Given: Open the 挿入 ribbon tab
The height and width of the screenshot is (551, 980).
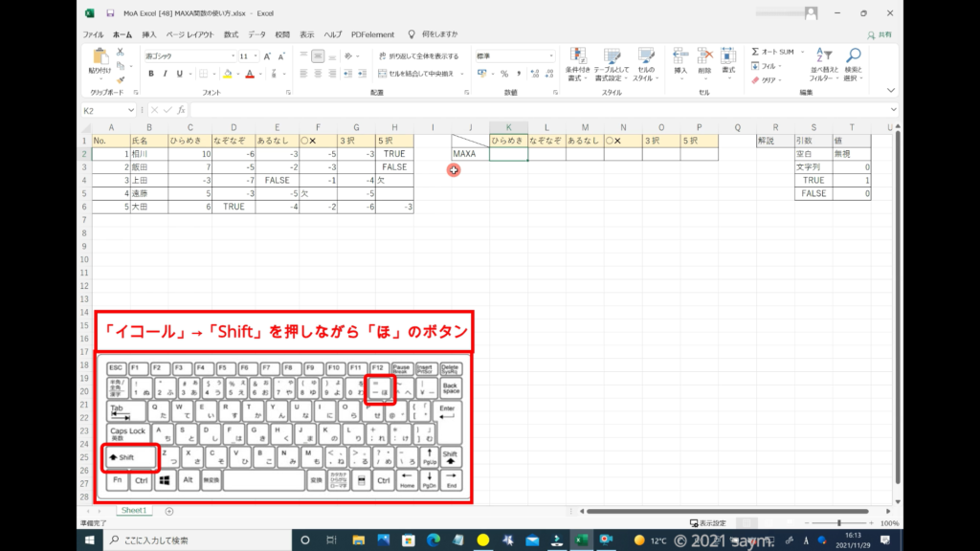Looking at the screenshot, I should [149, 33].
